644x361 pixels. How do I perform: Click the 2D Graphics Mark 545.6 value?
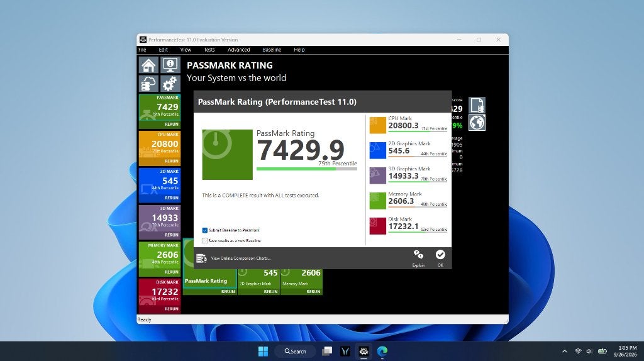pyautogui.click(x=399, y=151)
